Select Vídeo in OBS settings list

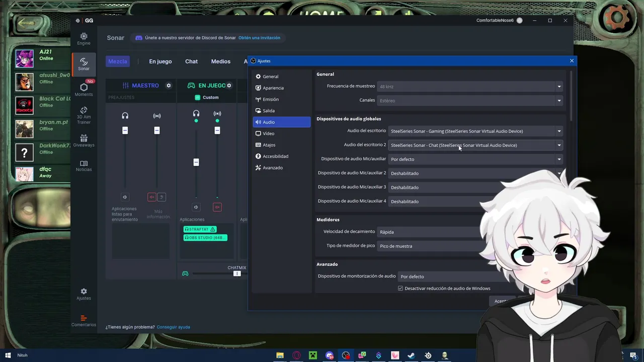[281, 133]
